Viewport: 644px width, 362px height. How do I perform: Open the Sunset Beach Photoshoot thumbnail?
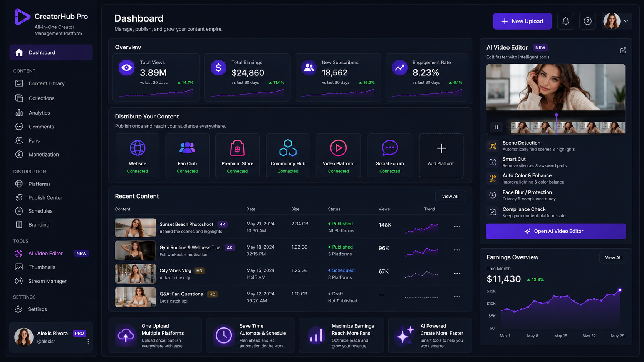pos(135,227)
